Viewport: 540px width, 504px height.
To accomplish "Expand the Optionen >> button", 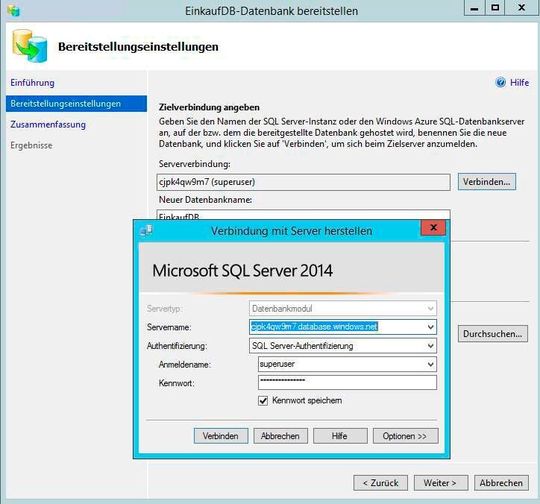I will 405,436.
